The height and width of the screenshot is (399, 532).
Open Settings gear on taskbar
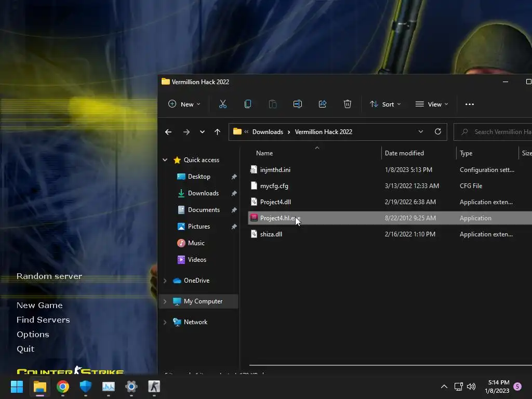click(x=131, y=387)
